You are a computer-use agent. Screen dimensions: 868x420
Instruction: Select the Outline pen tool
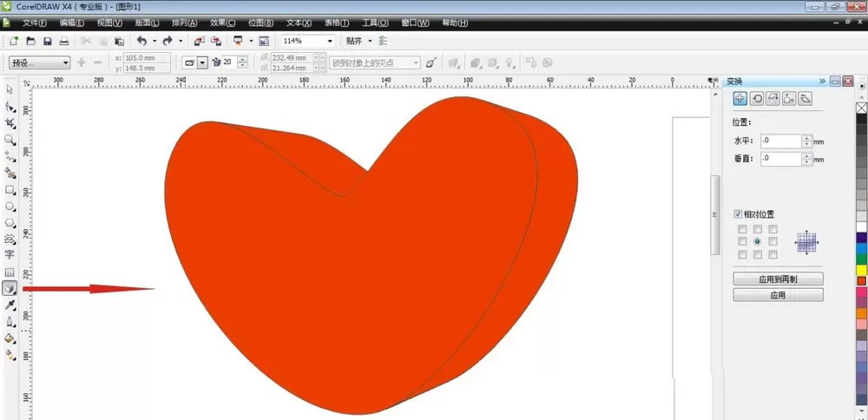point(10,322)
